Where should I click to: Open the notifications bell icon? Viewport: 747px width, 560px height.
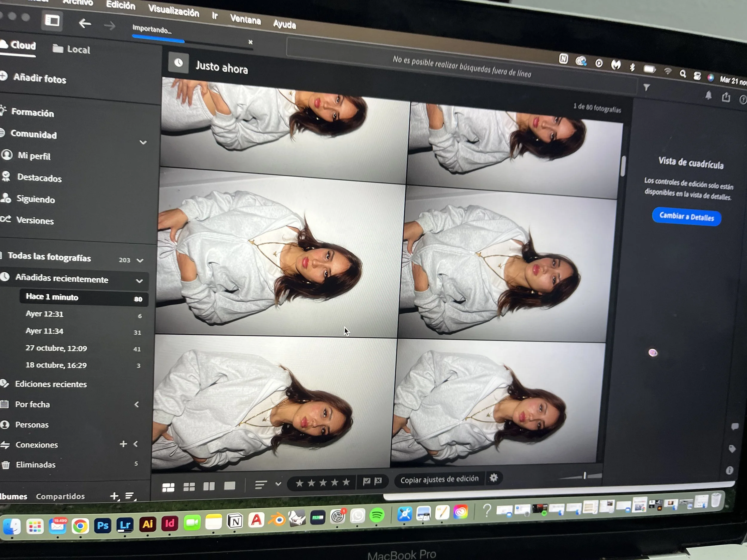pos(708,96)
